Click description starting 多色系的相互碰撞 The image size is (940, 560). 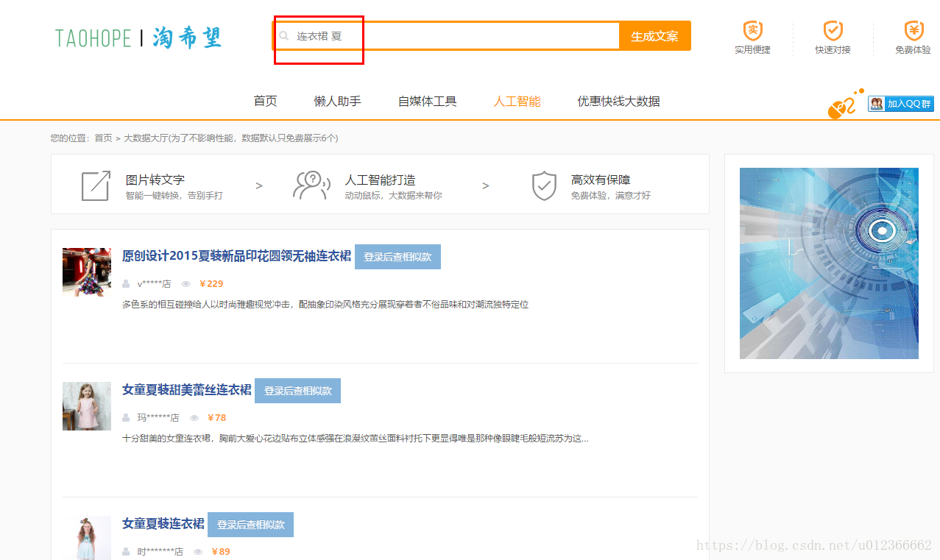(325, 305)
